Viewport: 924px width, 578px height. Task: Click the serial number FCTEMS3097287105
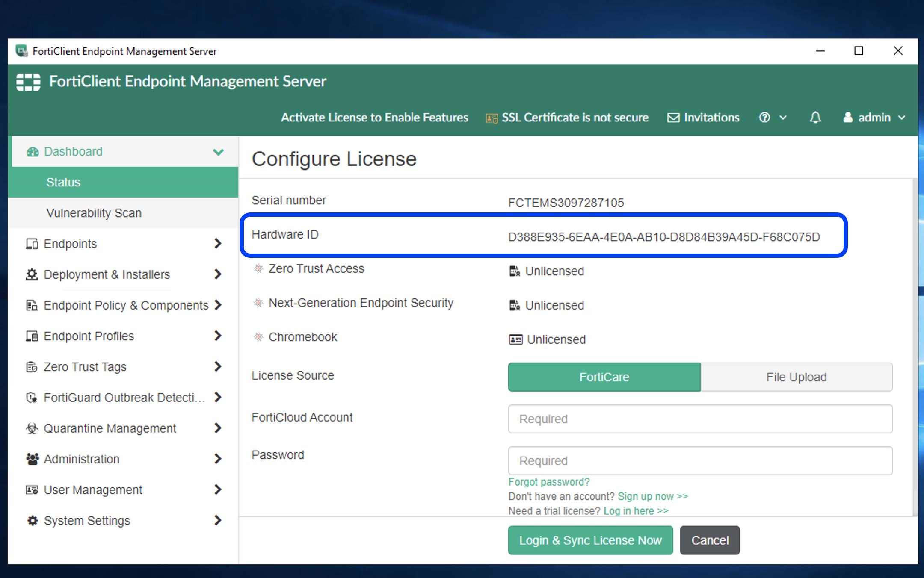click(566, 203)
